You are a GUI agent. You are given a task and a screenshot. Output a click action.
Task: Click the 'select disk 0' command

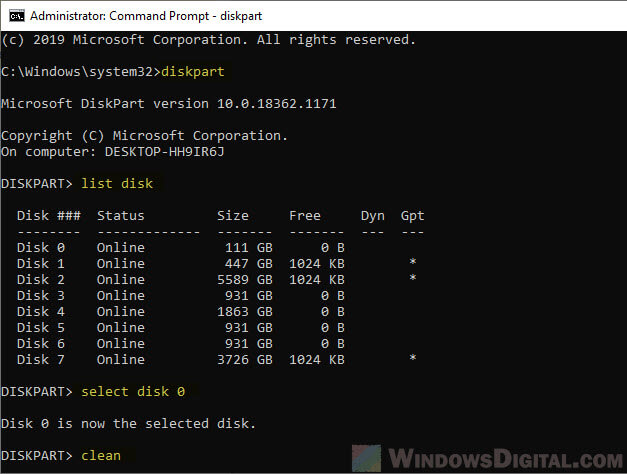[x=133, y=392]
